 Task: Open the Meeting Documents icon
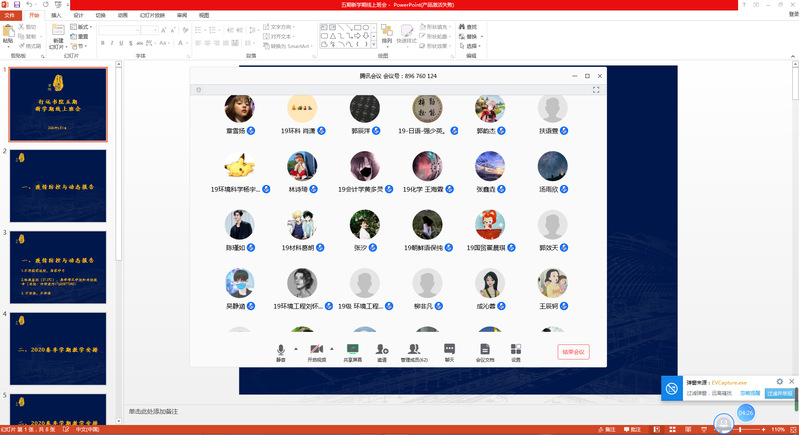click(x=484, y=350)
